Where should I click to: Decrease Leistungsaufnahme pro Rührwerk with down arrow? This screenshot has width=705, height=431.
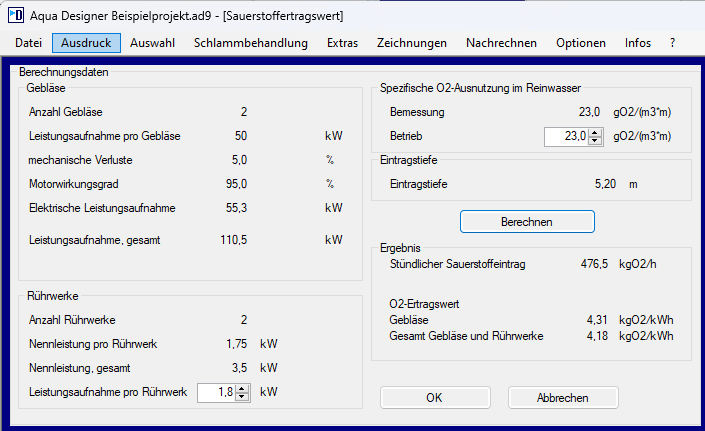click(242, 398)
